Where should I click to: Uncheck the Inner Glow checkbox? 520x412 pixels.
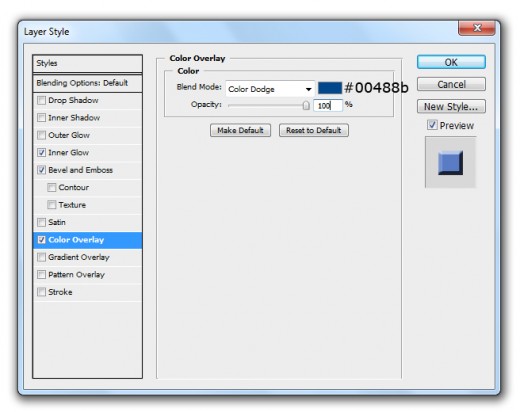tap(41, 153)
